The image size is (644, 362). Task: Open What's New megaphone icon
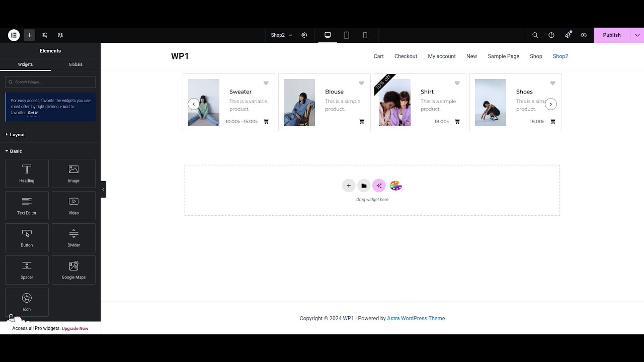[568, 35]
